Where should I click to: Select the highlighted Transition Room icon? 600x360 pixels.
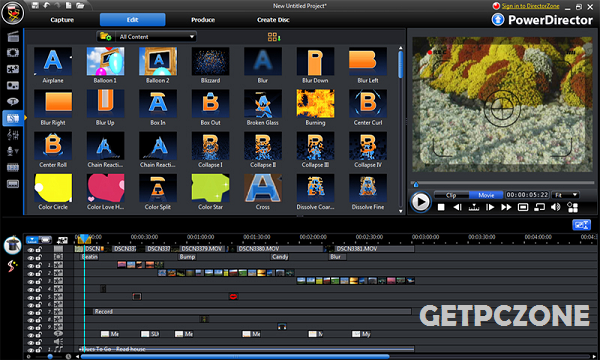[13, 118]
